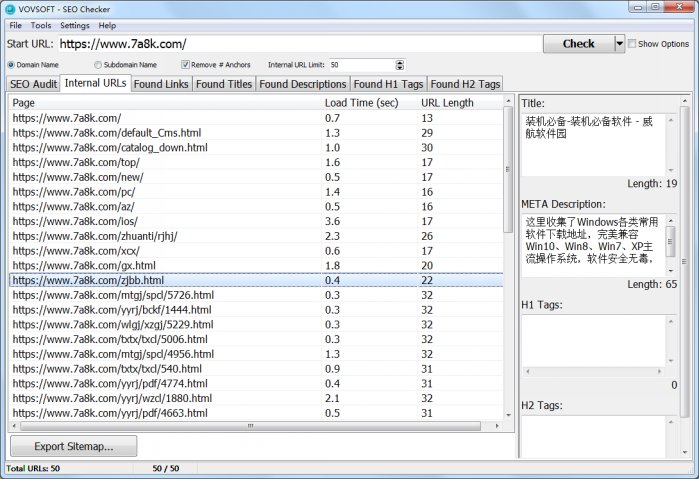Select the mtgj/spcl/5726.html URL row
The width and height of the screenshot is (699, 479).
coord(256,295)
